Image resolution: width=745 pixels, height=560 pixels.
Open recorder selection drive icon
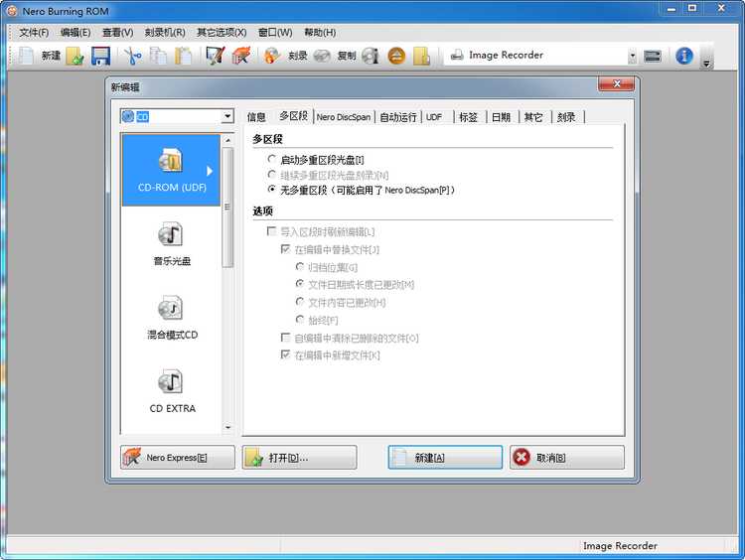pos(653,56)
